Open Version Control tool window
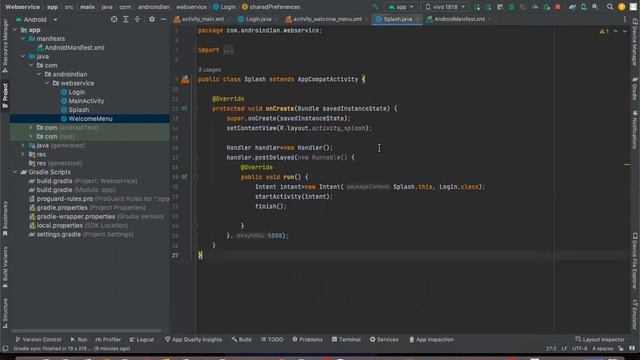The height and width of the screenshot is (360, 640). coord(38,340)
